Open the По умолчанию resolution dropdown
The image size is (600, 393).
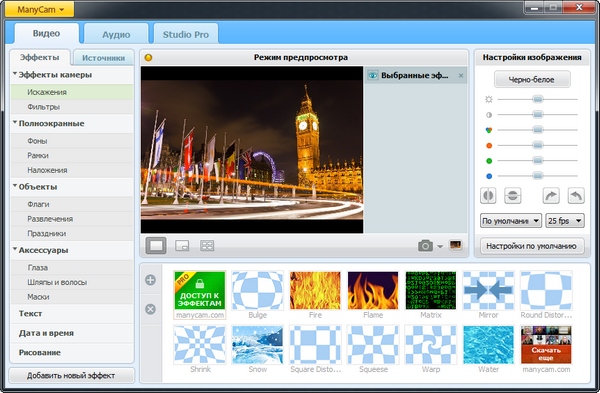tap(510, 221)
